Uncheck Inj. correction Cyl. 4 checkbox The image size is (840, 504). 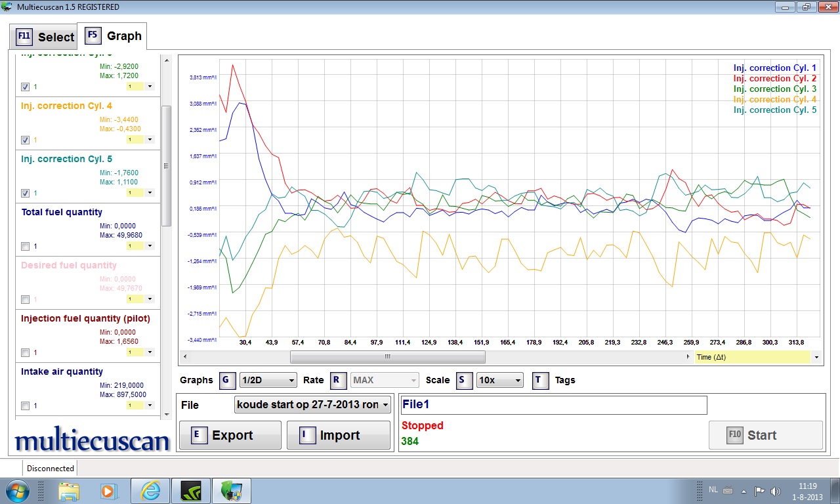click(x=25, y=140)
